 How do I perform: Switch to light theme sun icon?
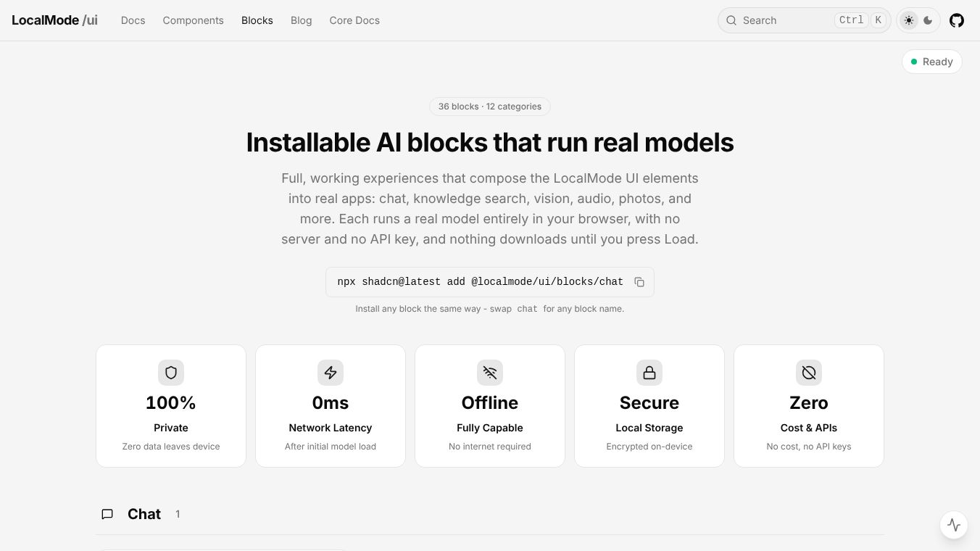point(909,20)
